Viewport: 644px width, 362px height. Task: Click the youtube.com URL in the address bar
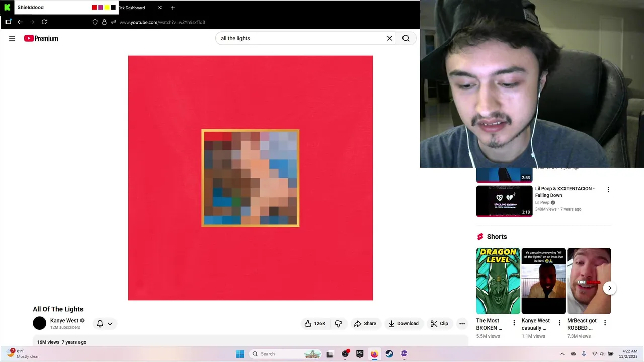162,22
